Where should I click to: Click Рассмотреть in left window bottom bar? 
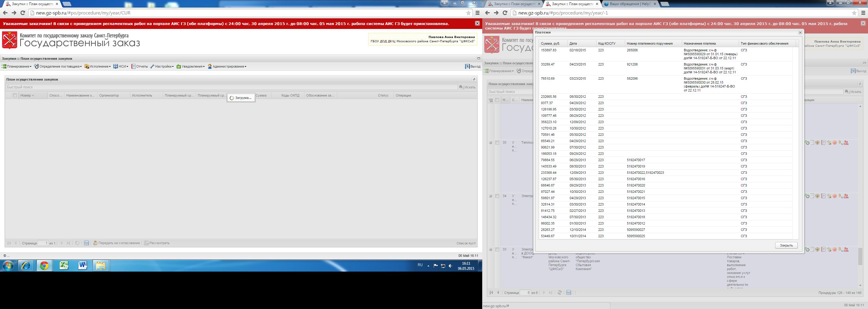point(157,243)
